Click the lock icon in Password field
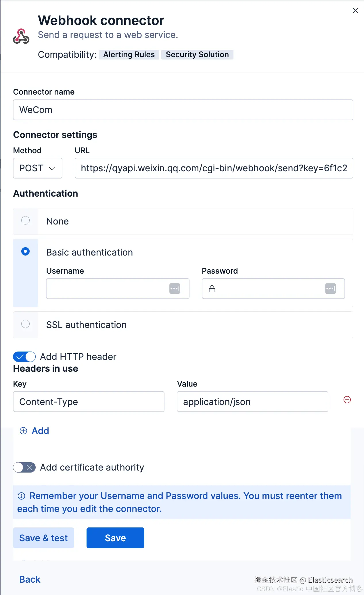Image resolution: width=364 pixels, height=595 pixels. [x=212, y=289]
